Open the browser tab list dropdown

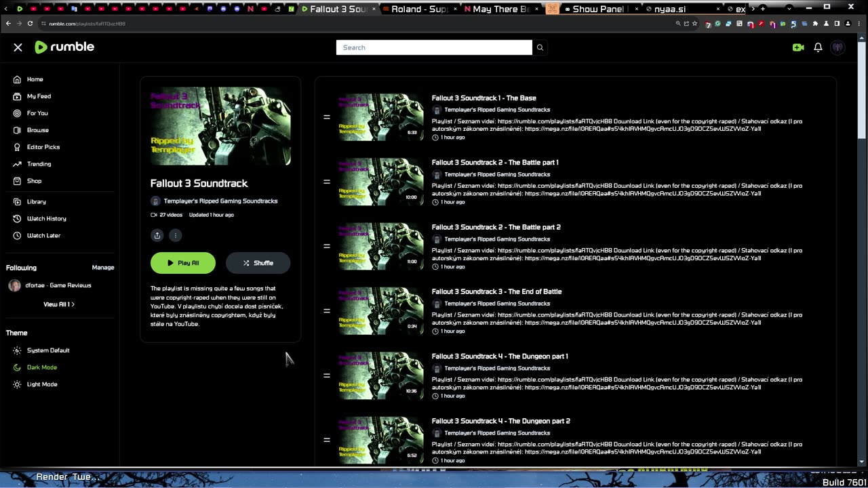coord(789,9)
